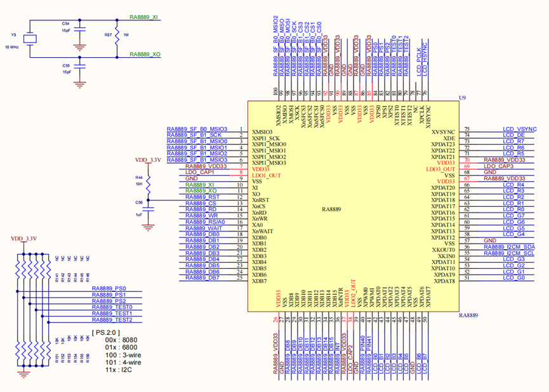This screenshot has height=392, width=549.
Task: Click the C54 15pF capacitor symbol
Action: click(80, 30)
